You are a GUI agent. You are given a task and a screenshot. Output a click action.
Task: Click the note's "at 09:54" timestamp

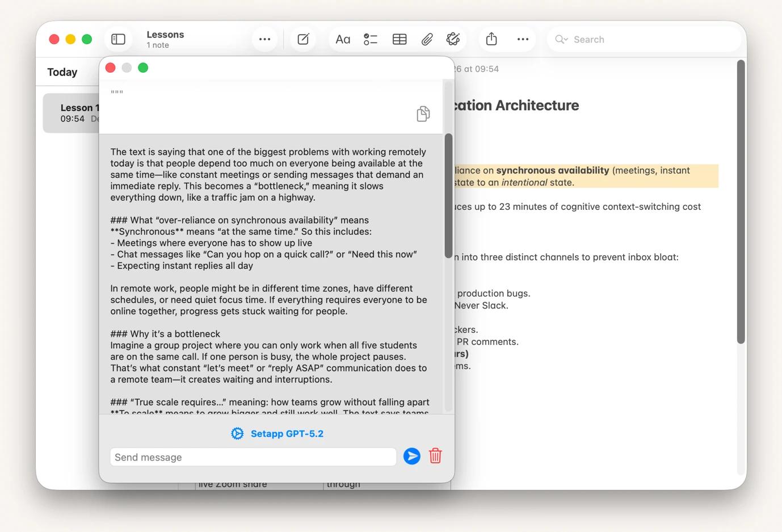(481, 69)
